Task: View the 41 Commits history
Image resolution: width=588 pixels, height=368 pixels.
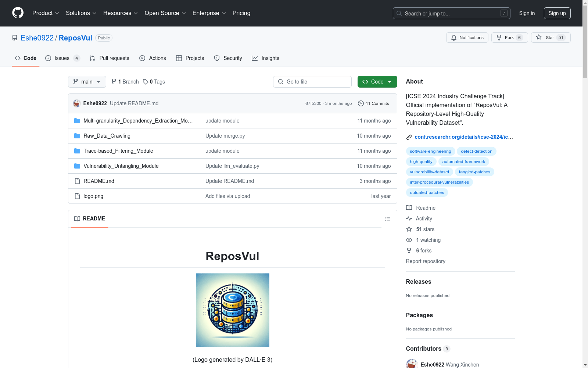Action: pyautogui.click(x=373, y=103)
